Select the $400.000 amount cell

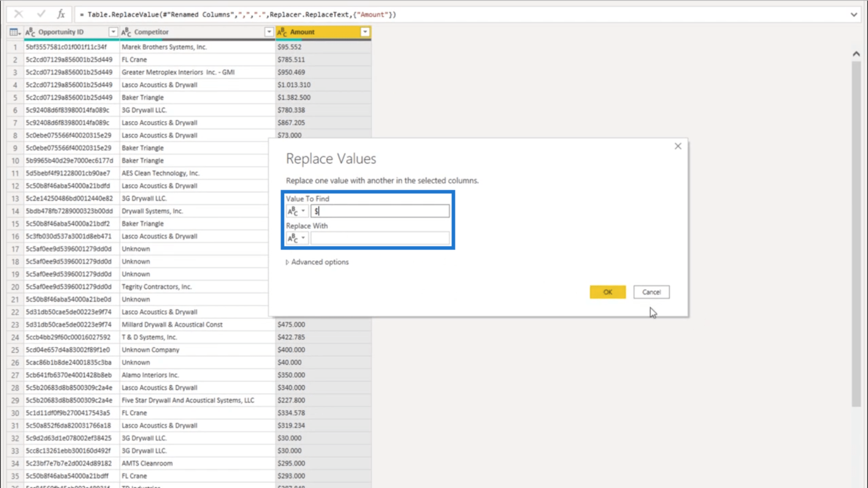[323, 350]
